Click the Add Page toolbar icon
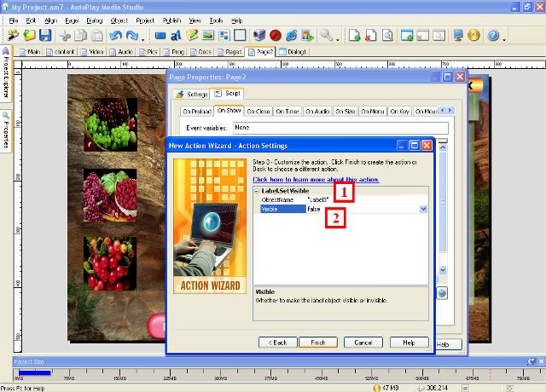The width and height of the screenshot is (546, 392). (x=354, y=36)
